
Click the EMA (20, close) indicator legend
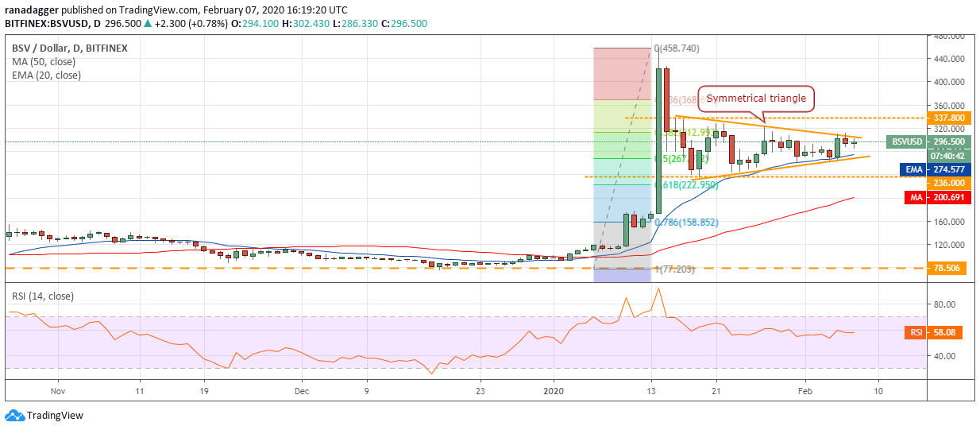[45, 76]
